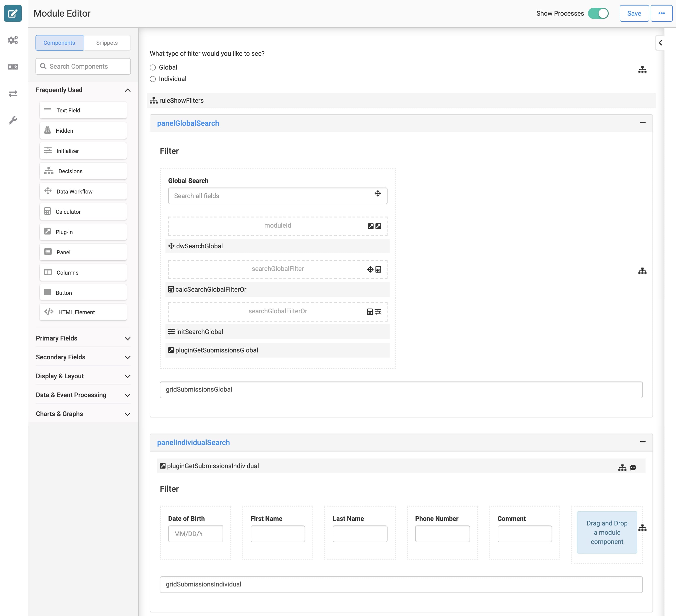The image size is (676, 616).
Task: Add an Initializer component
Action: 83,151
